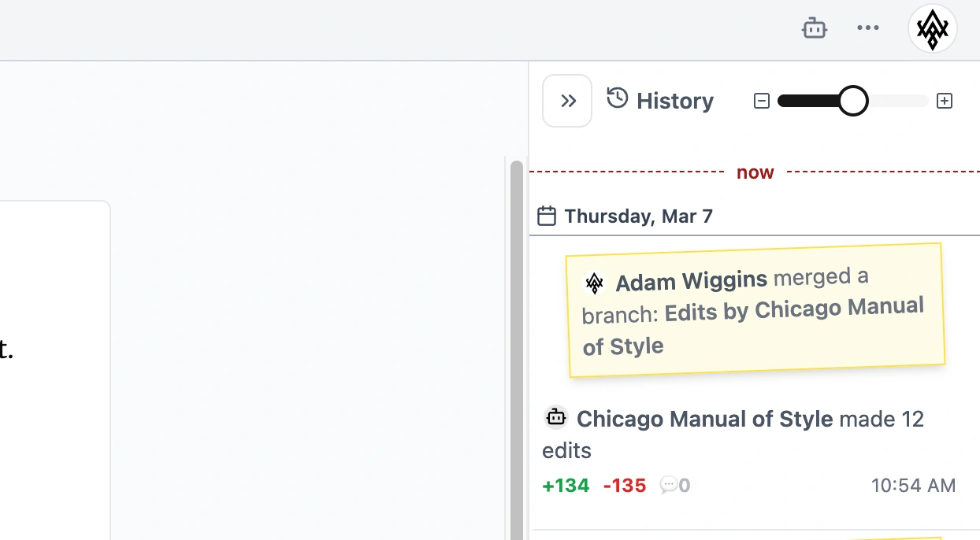Open the user profile avatar menu
Image resolution: width=980 pixels, height=540 pixels.
pyautogui.click(x=933, y=28)
